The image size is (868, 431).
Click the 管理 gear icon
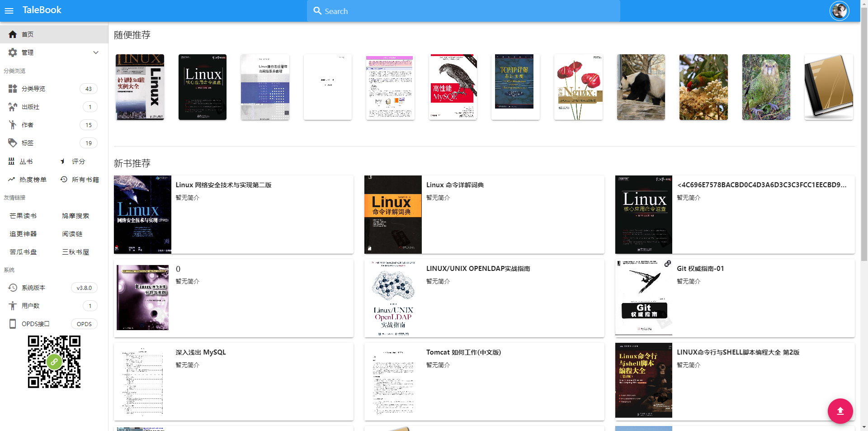coord(13,52)
